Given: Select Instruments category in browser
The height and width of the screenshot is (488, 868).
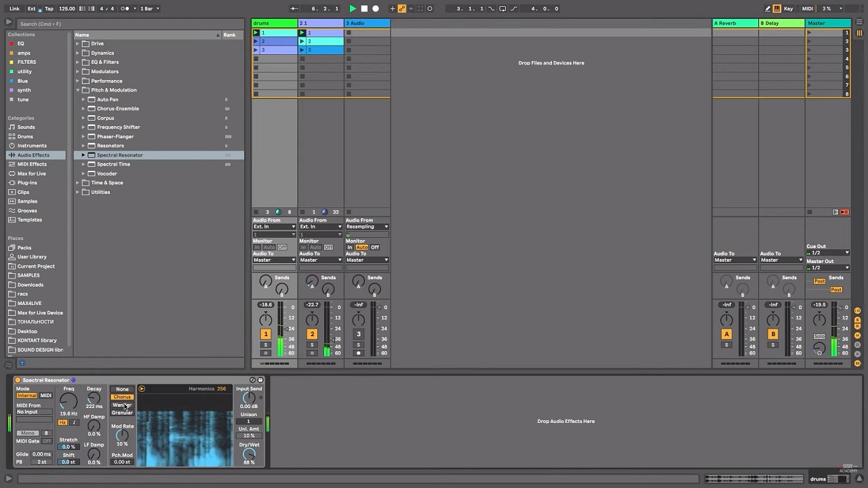Looking at the screenshot, I should coord(32,146).
